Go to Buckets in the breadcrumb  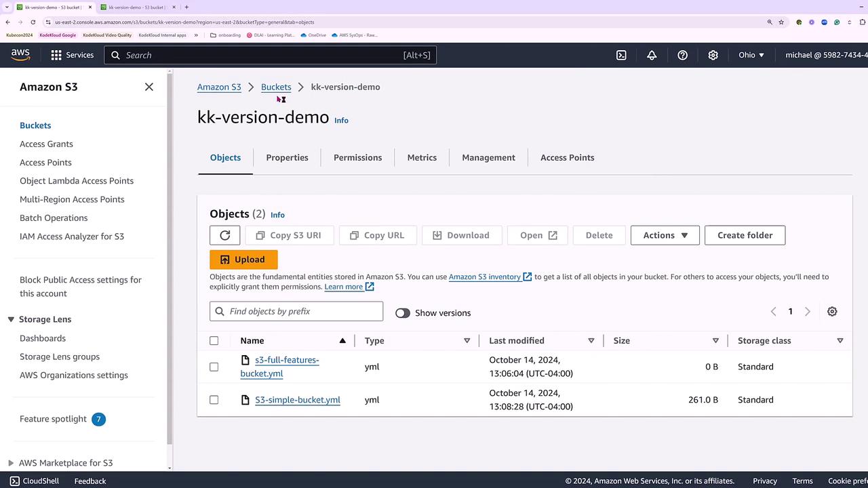(x=276, y=87)
